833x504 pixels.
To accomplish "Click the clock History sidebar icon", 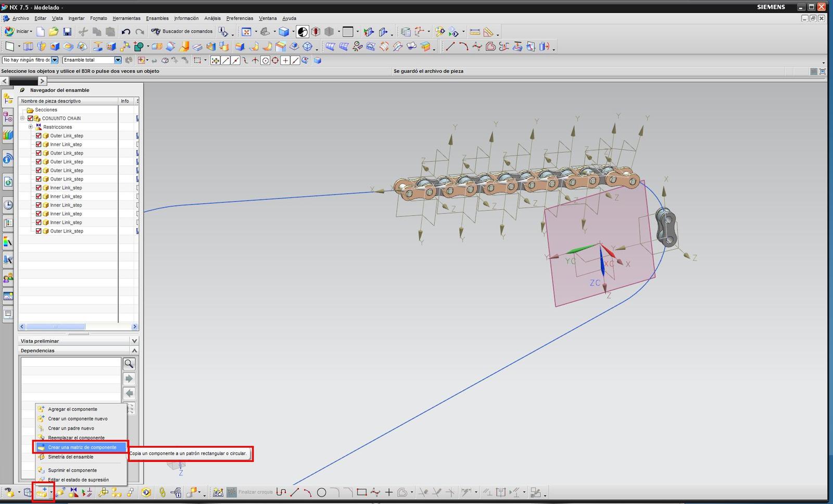I will (8, 205).
